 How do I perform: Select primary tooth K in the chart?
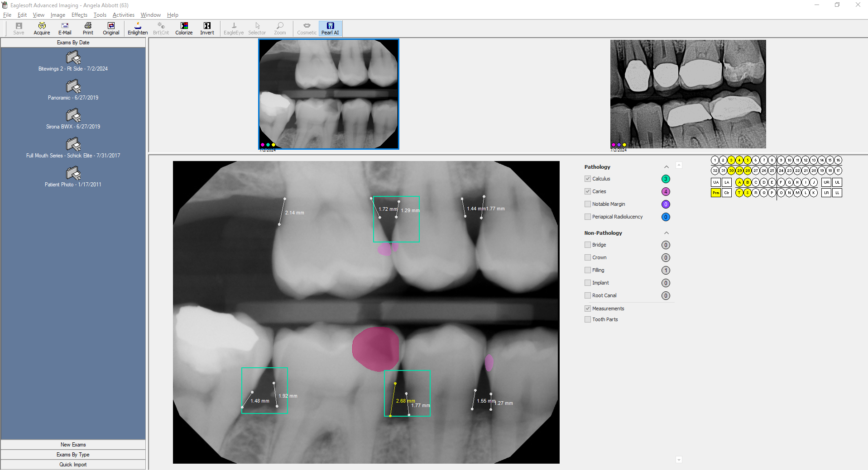pyautogui.click(x=814, y=193)
